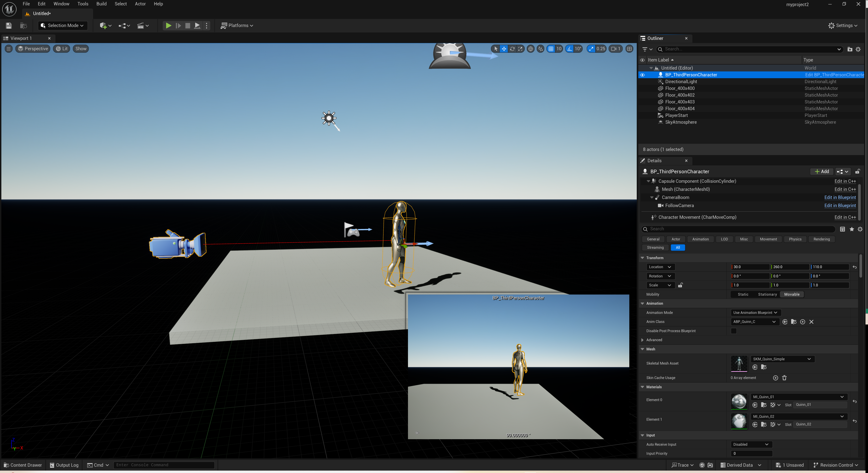Select the translate gizmo tool
The height and width of the screenshot is (473, 868).
504,49
